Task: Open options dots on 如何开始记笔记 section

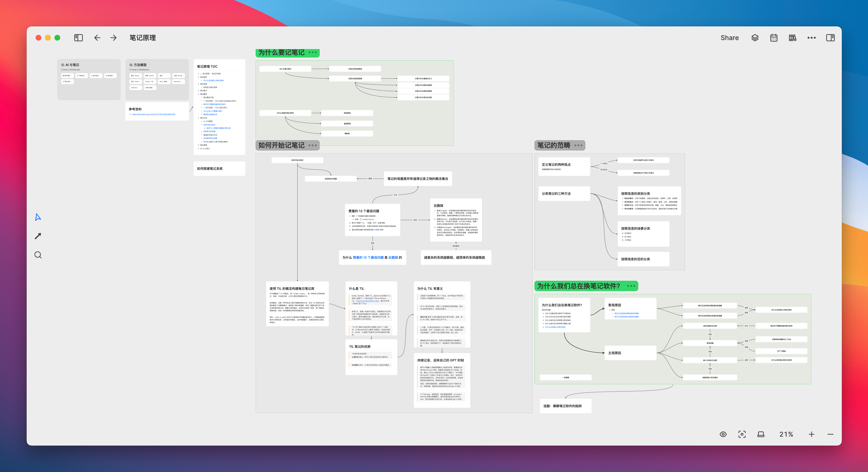Action: [312, 145]
